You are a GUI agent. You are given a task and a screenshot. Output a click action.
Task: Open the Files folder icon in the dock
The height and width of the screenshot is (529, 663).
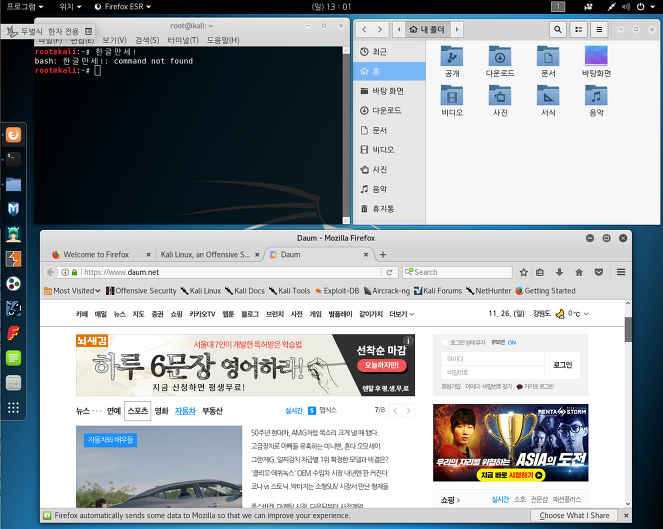pyautogui.click(x=14, y=184)
